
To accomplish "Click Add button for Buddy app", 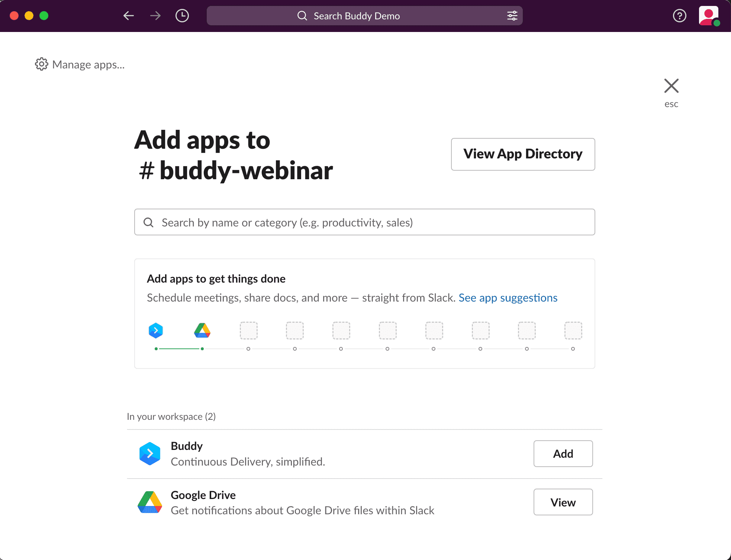I will click(563, 454).
